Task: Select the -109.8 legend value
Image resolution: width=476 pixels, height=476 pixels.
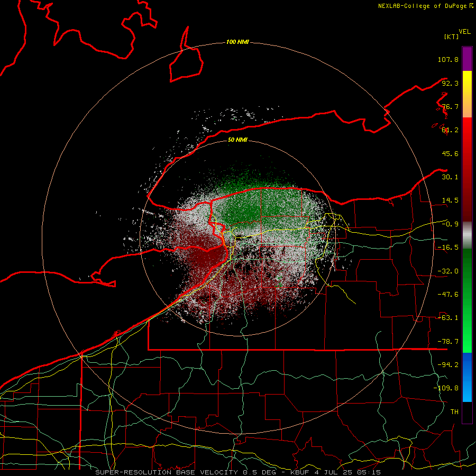Action: (x=446, y=388)
